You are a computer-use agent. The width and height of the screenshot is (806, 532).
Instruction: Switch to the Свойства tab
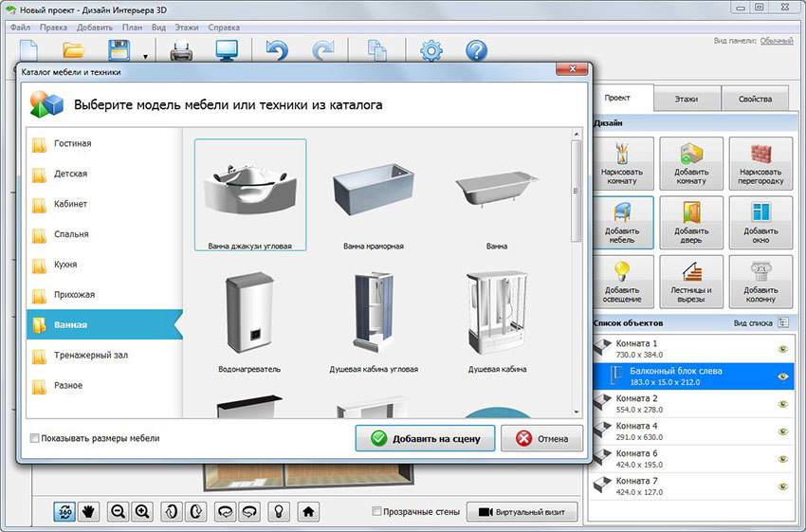(x=754, y=99)
